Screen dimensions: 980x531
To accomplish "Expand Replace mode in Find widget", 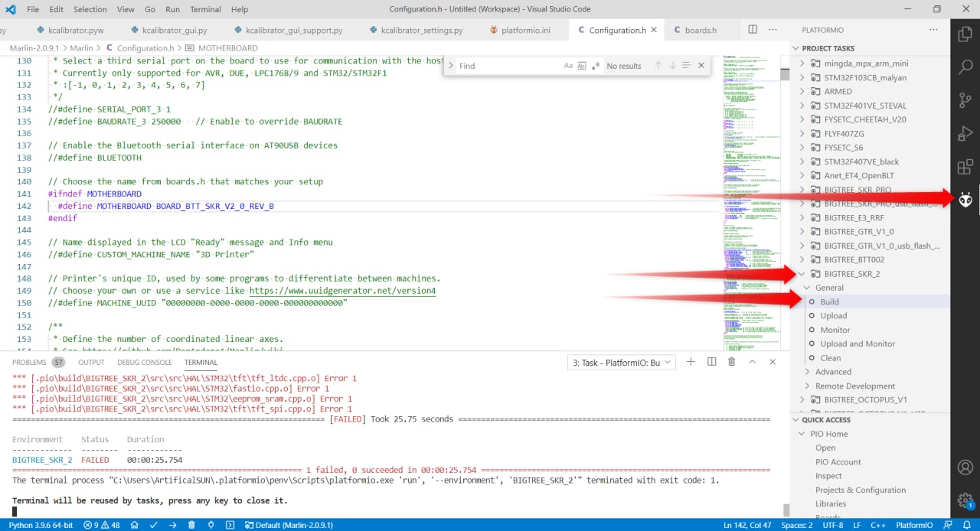I will [x=450, y=66].
